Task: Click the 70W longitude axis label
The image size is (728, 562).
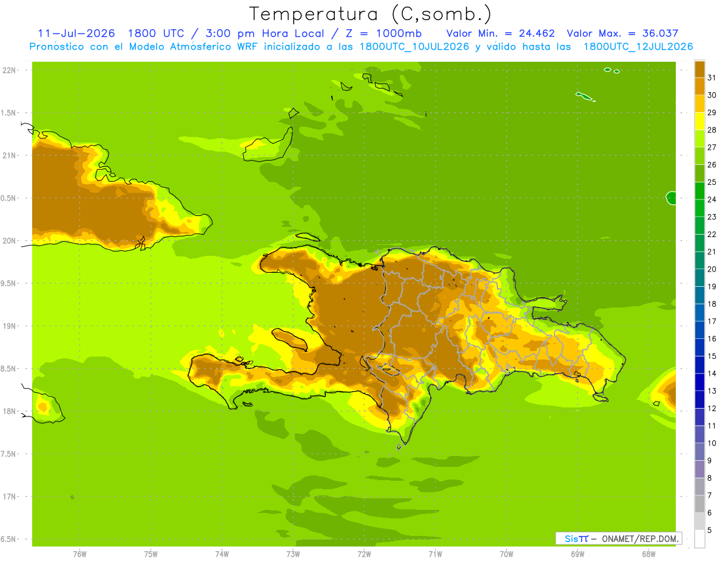Action: (507, 554)
